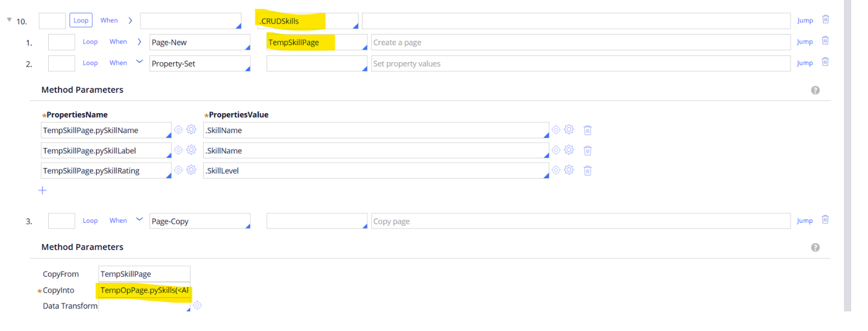This screenshot has width=868, height=331.
Task: Collapse Page-Copy step 3 parameters chevron
Action: [139, 220]
